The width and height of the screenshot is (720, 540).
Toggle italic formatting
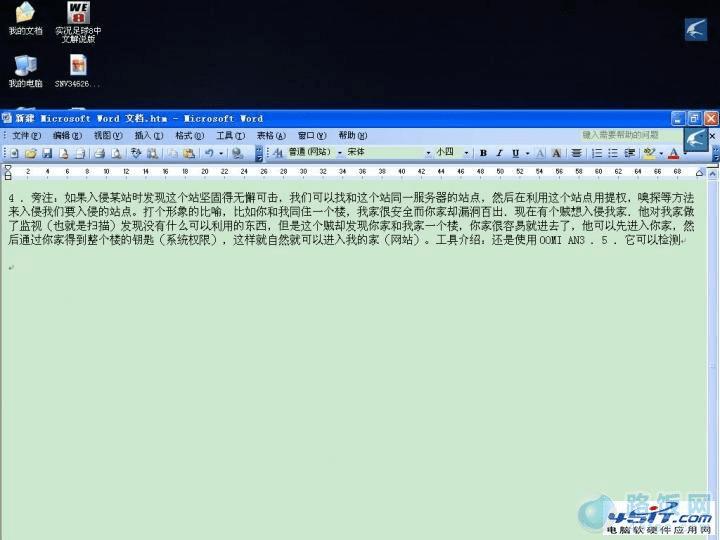[499, 153]
